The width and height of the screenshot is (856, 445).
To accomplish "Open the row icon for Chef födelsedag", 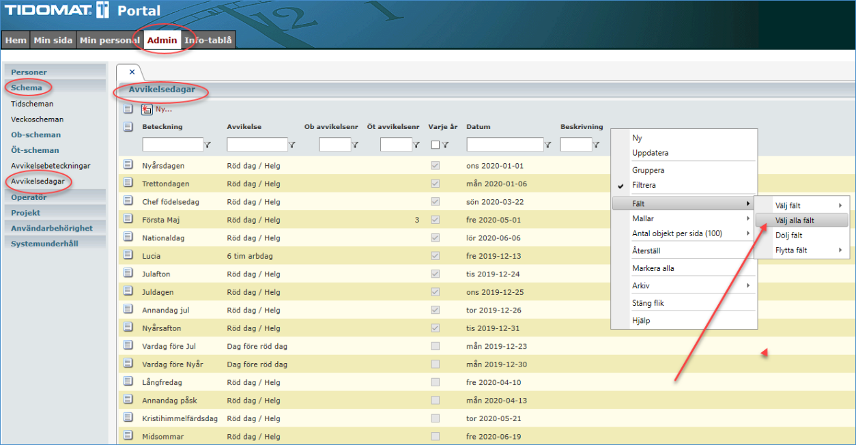I will (128, 200).
